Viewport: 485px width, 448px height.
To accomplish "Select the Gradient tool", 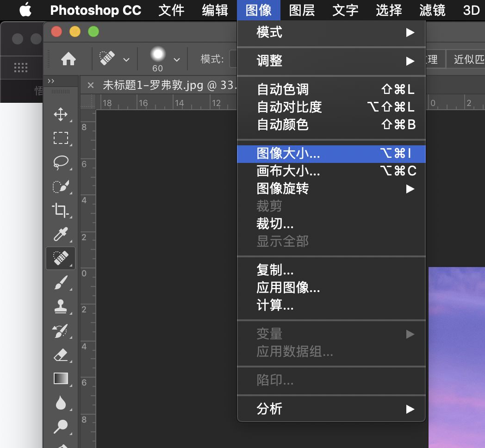I will [x=61, y=379].
